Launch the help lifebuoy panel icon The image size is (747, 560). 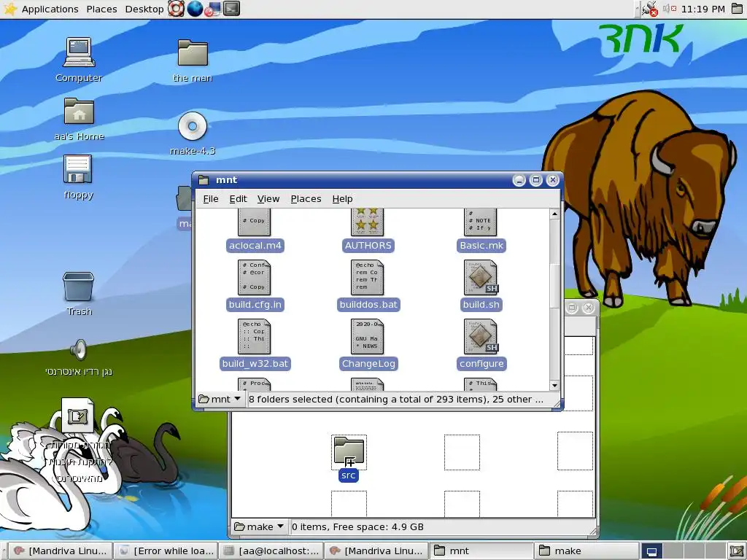pos(177,9)
